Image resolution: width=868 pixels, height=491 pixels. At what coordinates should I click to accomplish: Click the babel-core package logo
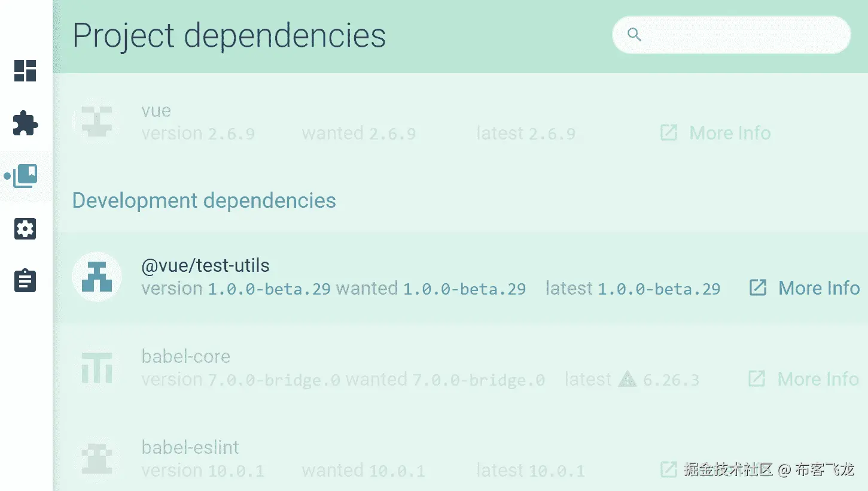tap(97, 368)
